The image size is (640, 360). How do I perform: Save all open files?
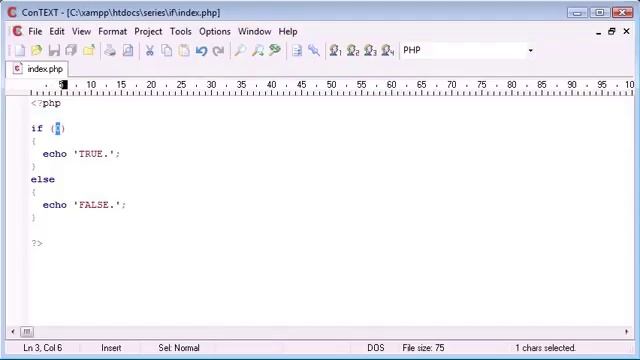pyautogui.click(x=71, y=51)
